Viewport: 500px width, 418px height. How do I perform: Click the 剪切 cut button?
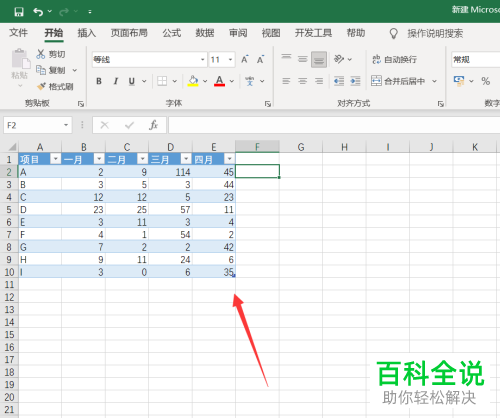pos(51,54)
